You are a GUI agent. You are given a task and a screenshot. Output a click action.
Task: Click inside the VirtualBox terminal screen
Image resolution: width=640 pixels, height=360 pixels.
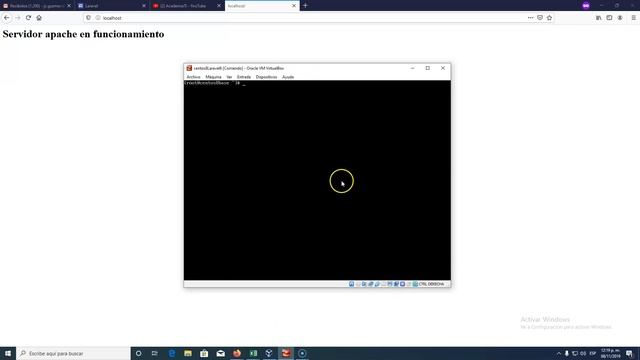click(317, 180)
